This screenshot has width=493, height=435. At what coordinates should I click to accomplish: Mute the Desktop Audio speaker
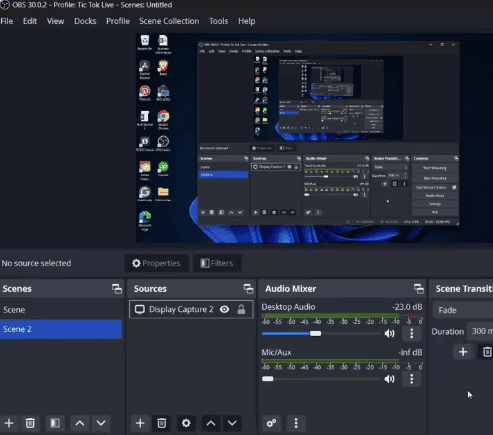pyautogui.click(x=389, y=333)
